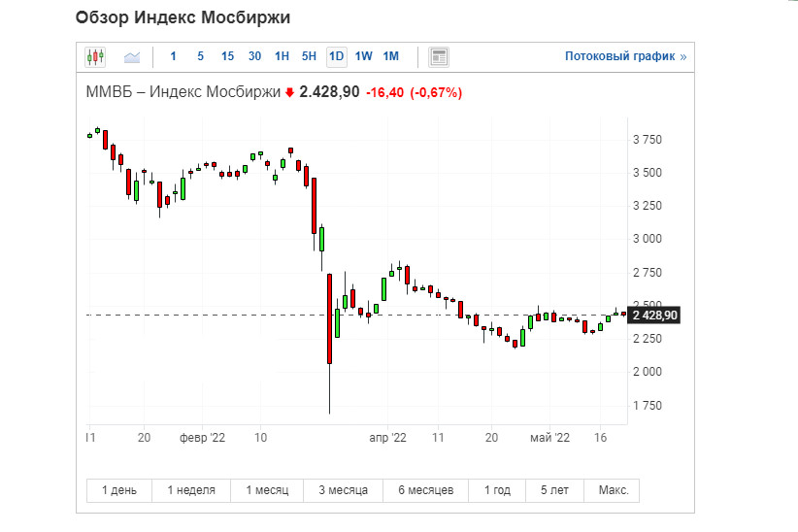Click the февр '22 date axis label
This screenshot has width=798, height=532.
tap(202, 438)
